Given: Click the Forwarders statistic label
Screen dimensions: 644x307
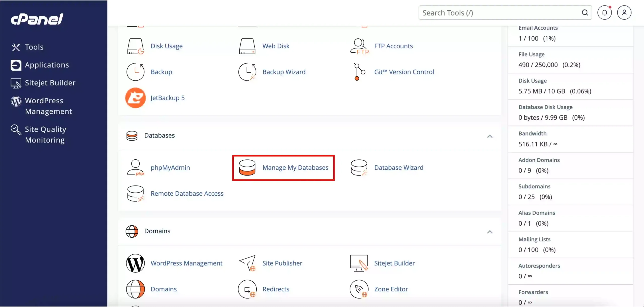Looking at the screenshot, I should 533,292.
